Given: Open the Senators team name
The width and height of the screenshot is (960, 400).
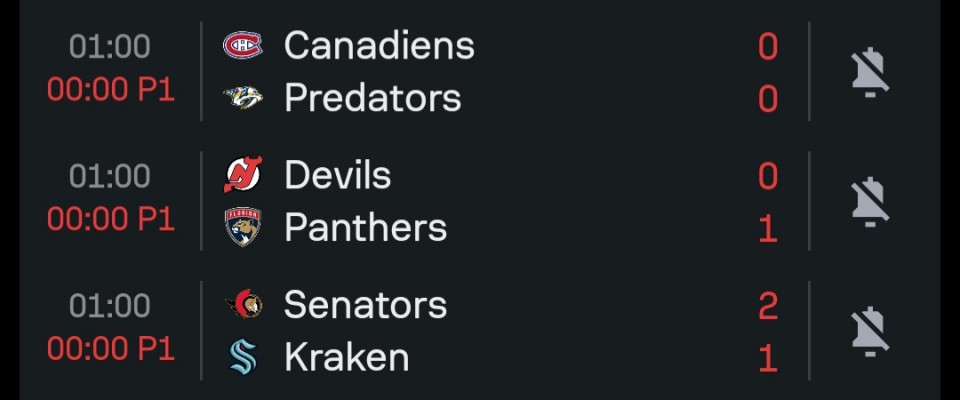Looking at the screenshot, I should point(365,305).
